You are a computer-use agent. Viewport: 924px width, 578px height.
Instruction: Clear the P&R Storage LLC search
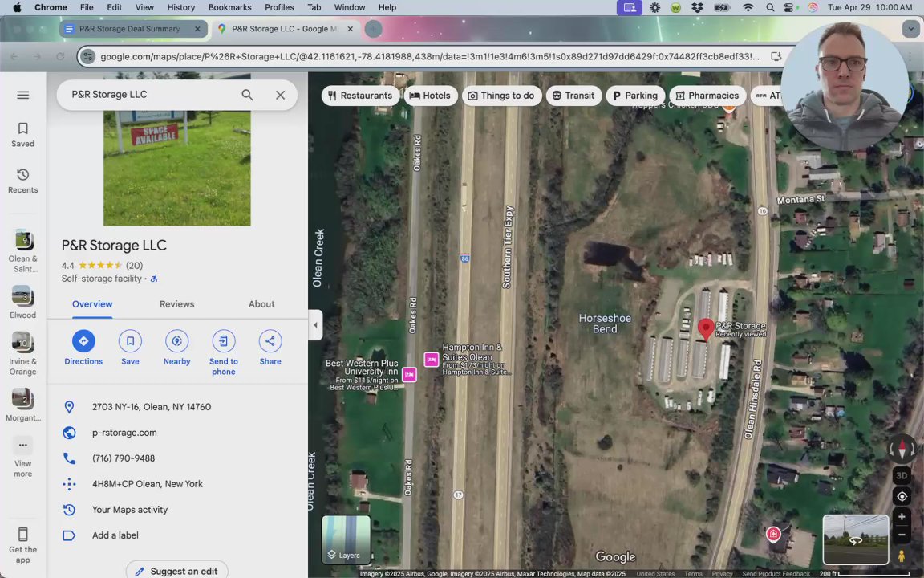(x=281, y=95)
